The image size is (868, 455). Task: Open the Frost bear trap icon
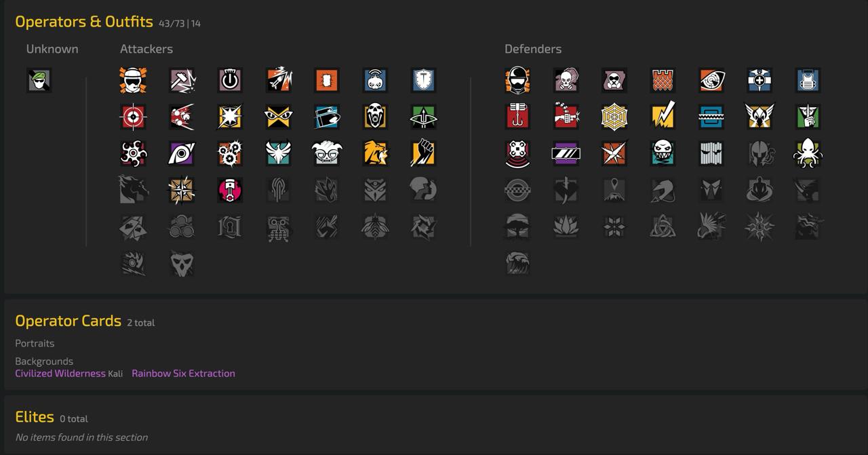pyautogui.click(x=711, y=117)
